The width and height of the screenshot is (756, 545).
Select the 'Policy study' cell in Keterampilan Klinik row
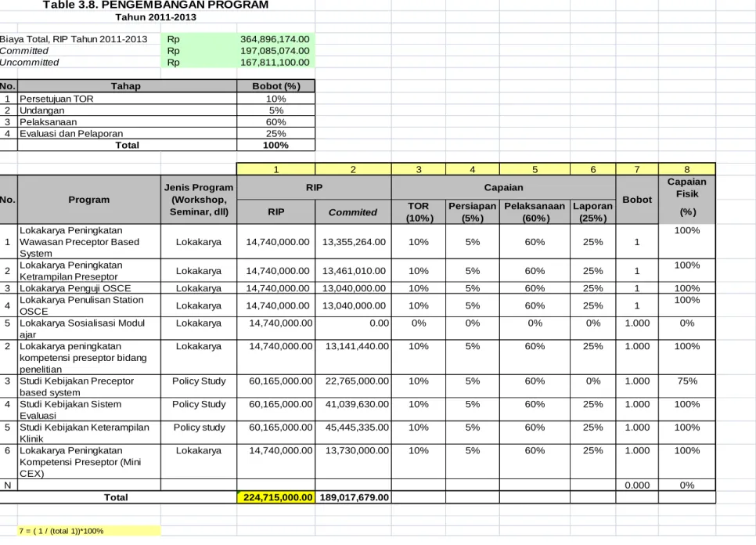pyautogui.click(x=199, y=432)
